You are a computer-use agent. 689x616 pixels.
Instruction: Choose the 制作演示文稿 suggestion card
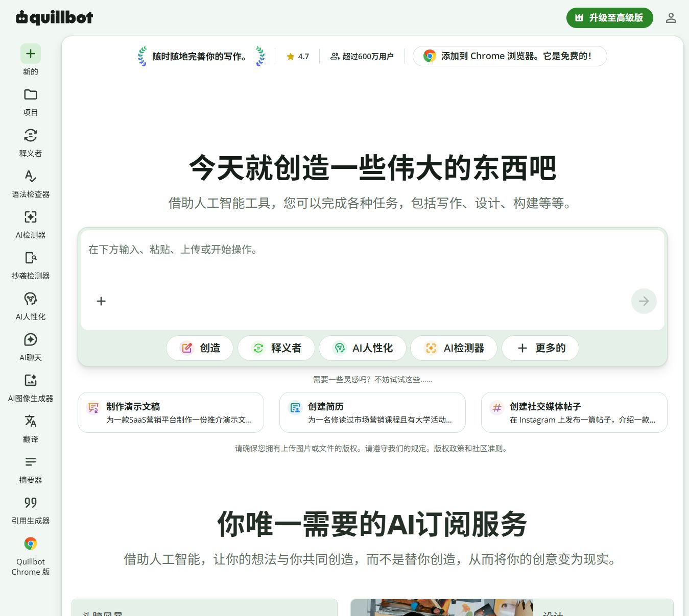click(x=171, y=412)
